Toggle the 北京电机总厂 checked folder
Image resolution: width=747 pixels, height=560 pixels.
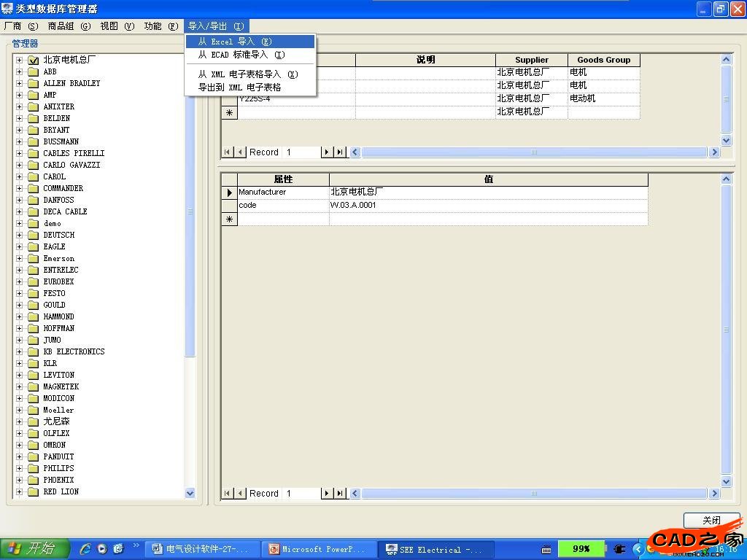[x=33, y=60]
